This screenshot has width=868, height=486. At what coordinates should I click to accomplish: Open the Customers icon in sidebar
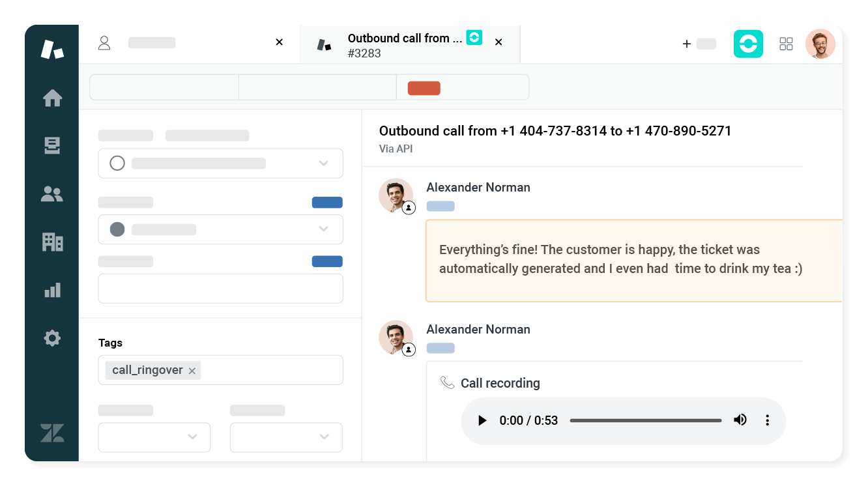(x=52, y=193)
